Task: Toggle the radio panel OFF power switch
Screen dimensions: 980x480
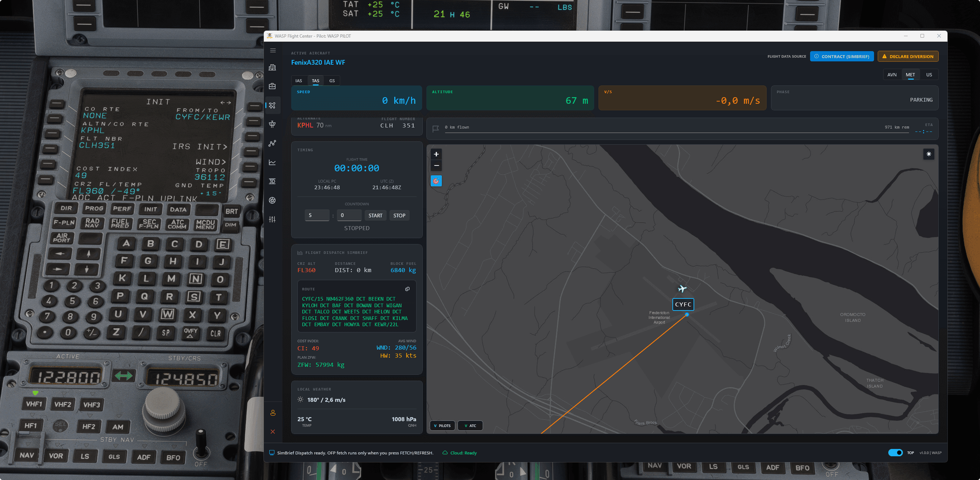Action: pos(201,443)
